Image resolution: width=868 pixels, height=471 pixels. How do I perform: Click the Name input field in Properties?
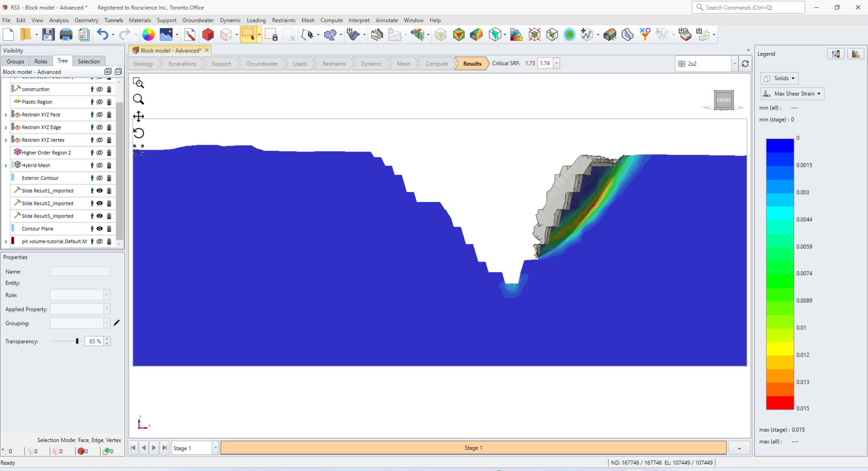point(80,272)
